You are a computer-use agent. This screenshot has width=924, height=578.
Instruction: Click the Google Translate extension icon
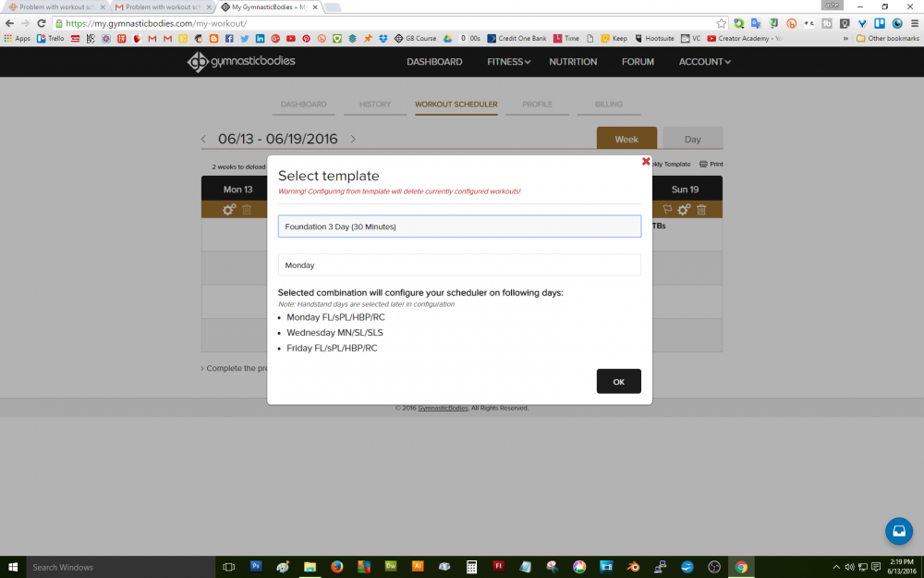756,24
